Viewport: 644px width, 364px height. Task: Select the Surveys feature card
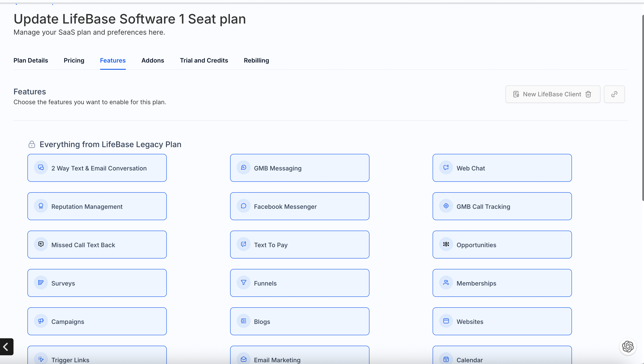[97, 283]
